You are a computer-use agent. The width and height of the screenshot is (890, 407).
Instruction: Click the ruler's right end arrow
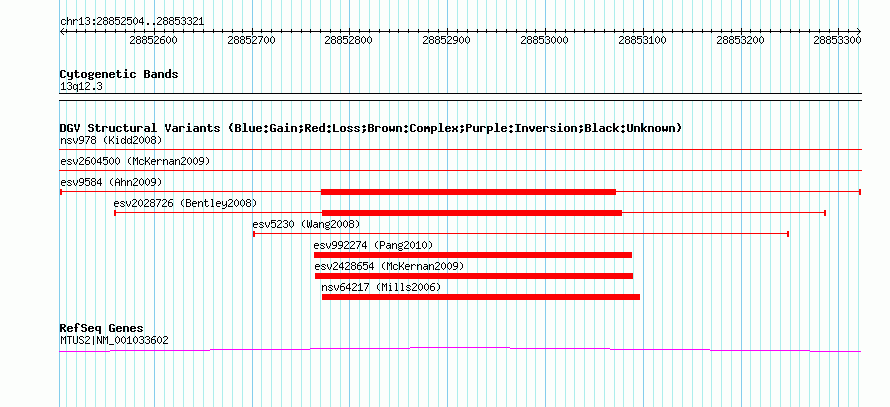coord(858,31)
